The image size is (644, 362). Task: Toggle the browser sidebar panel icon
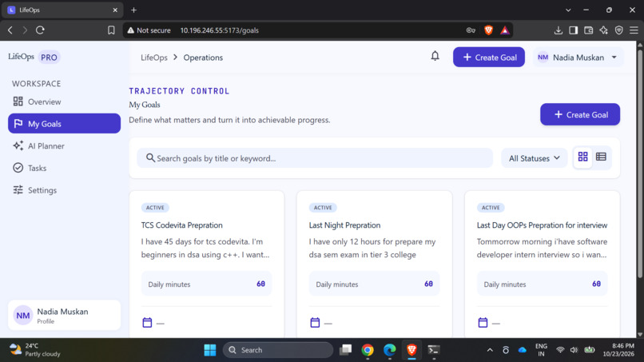574,30
